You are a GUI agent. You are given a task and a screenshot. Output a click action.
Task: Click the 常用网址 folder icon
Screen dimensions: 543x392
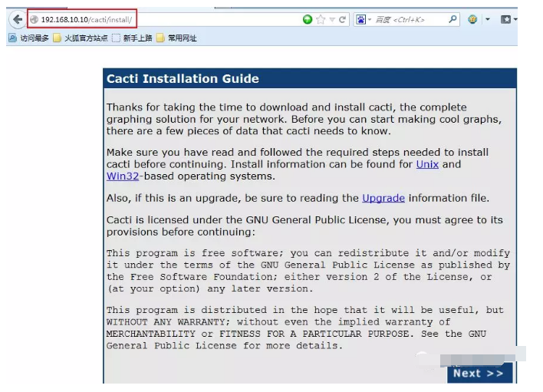160,38
